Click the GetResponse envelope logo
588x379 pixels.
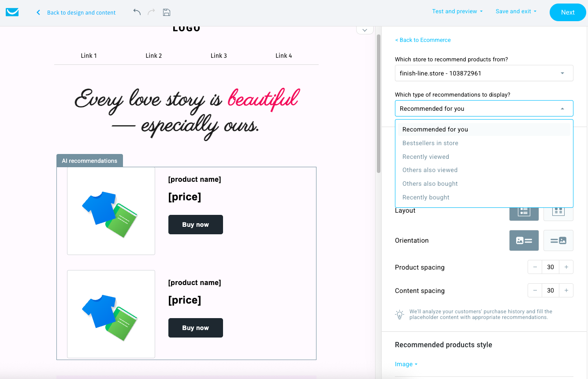coord(12,12)
